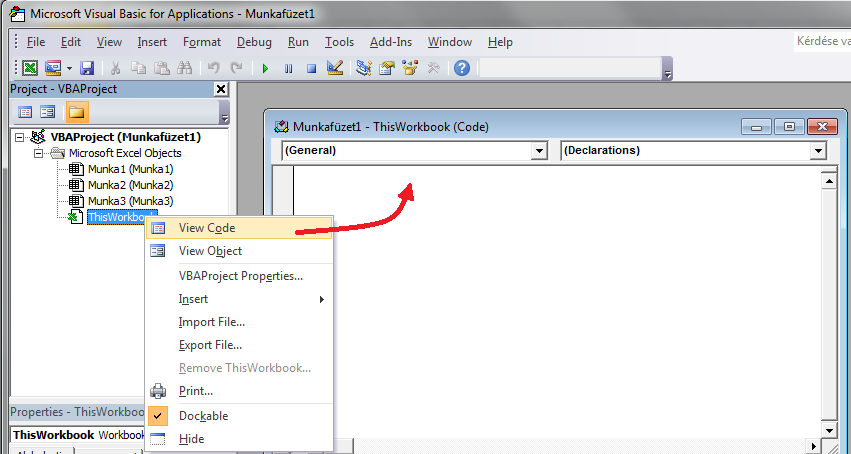
Task: Choose Hide in context menu
Action: tap(239, 438)
